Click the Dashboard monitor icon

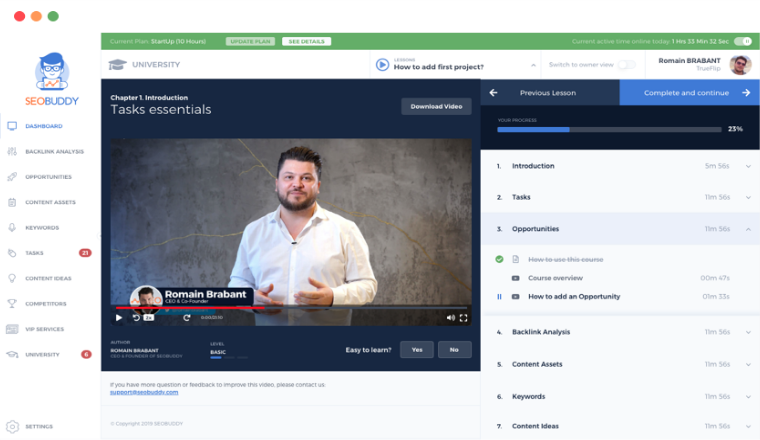click(12, 126)
